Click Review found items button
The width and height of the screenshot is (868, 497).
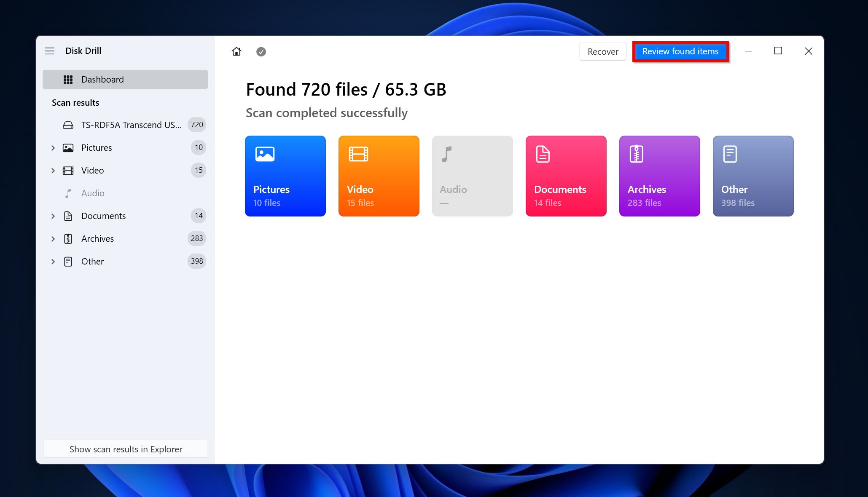[x=680, y=51]
